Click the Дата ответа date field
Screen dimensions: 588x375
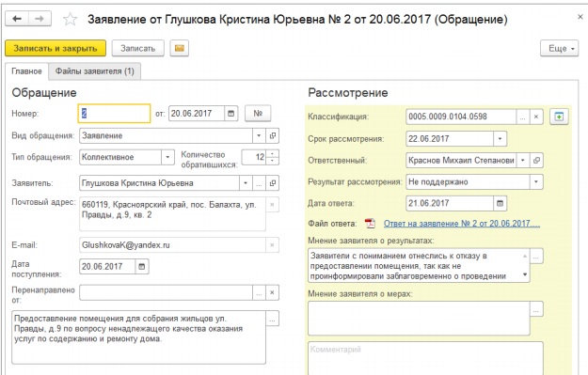(x=450, y=203)
